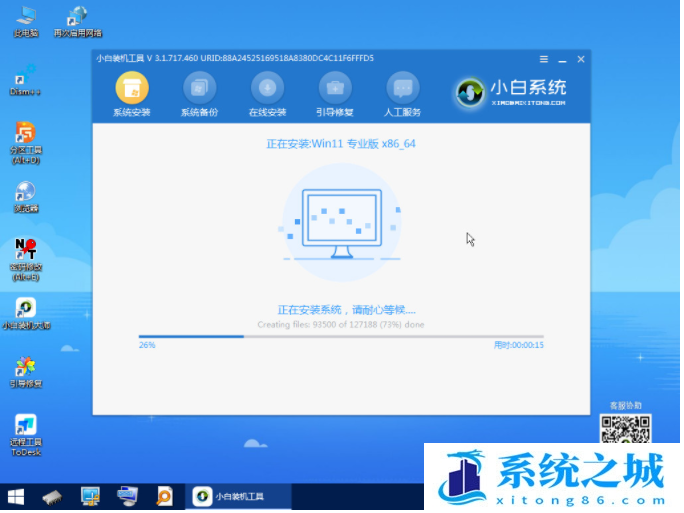Open 分区工具 (Alt+D) desktop shortcut
Screen dimensions: 684x513
click(26, 143)
